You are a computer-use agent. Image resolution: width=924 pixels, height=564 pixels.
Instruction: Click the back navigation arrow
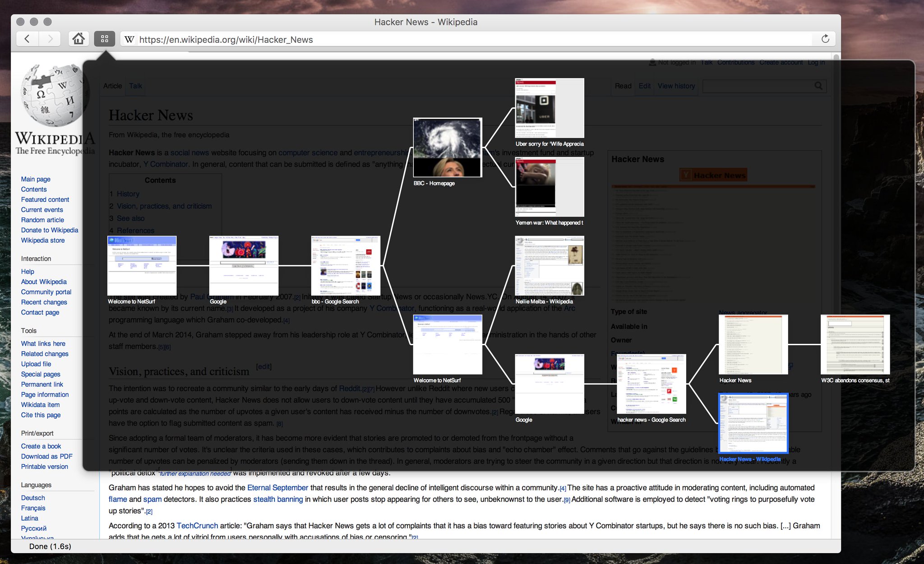pos(27,39)
